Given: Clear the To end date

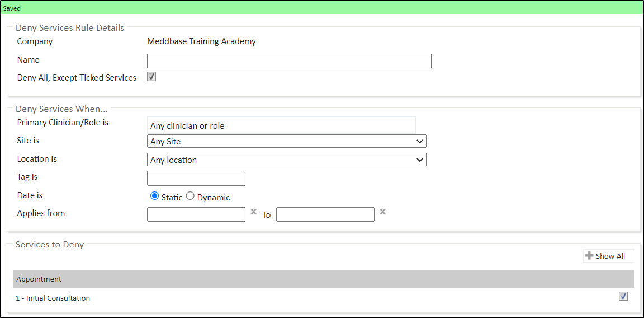Looking at the screenshot, I should coord(382,212).
